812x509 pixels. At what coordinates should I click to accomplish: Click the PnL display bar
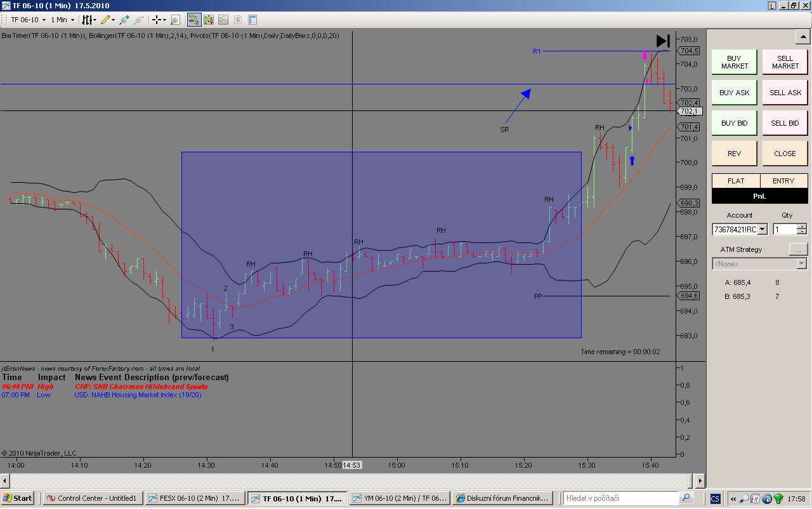[760, 196]
